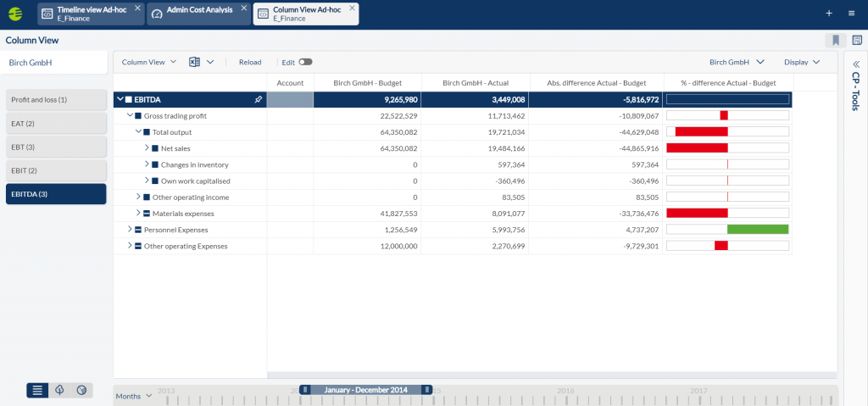Viewport: 868px width, 406px height.
Task: Click the Reload button
Action: tap(250, 62)
